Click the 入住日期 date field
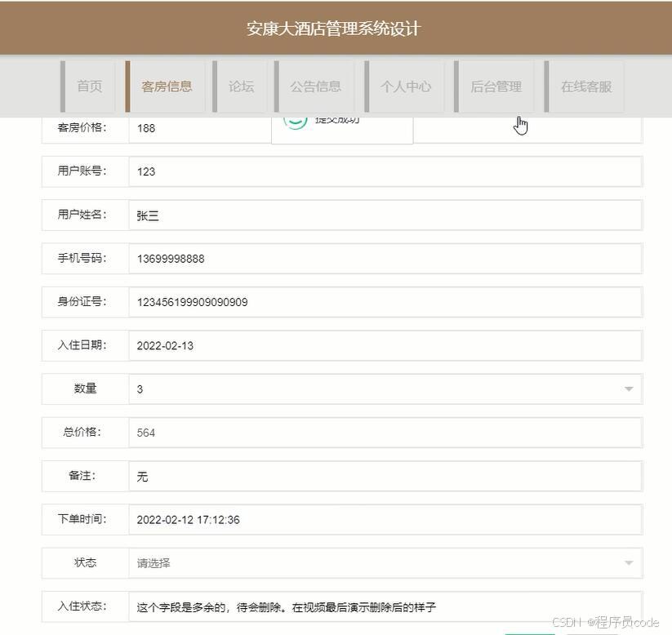Screen dimensions: 672x635 click(384, 345)
